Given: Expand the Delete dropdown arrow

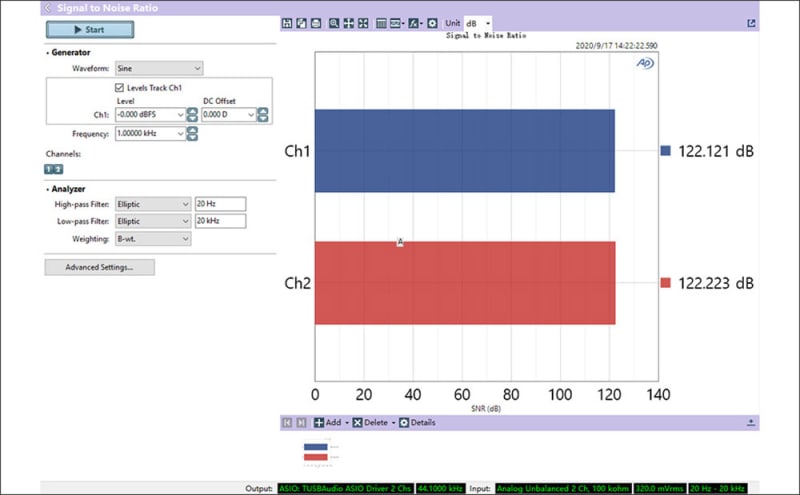Looking at the screenshot, I should (393, 423).
